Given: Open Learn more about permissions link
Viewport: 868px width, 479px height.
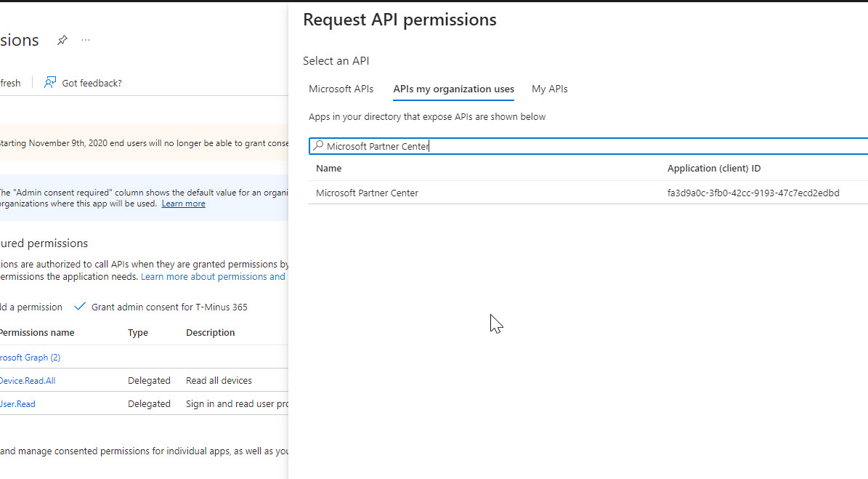Looking at the screenshot, I should pyautogui.click(x=213, y=277).
